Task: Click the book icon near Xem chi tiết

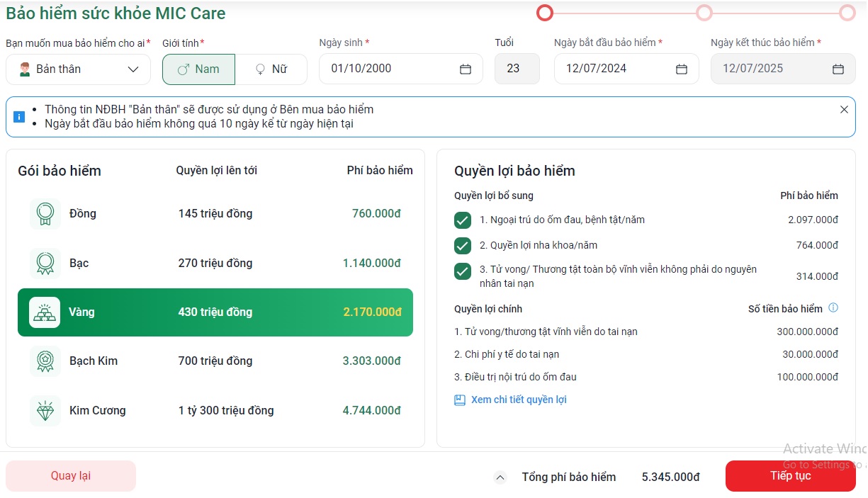Action: [x=460, y=400]
